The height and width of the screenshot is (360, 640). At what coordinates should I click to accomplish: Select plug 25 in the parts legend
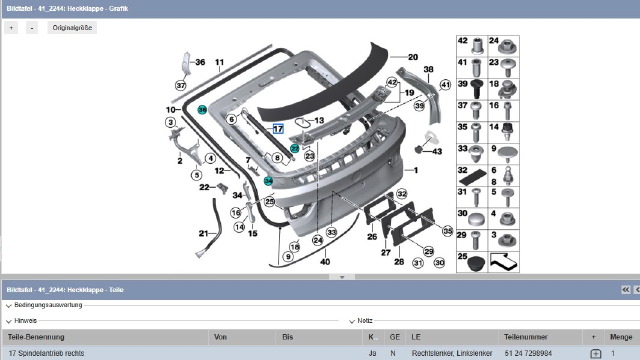tap(472, 262)
